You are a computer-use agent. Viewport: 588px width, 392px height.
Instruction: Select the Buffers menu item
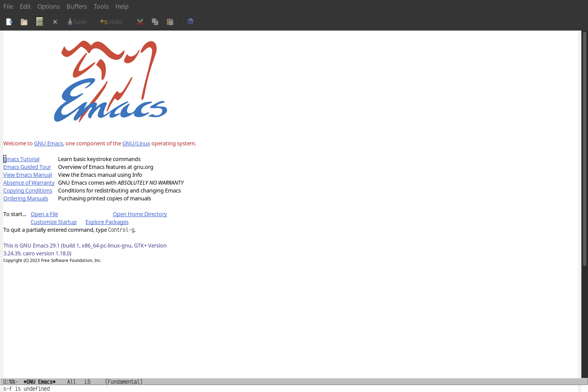(x=77, y=6)
